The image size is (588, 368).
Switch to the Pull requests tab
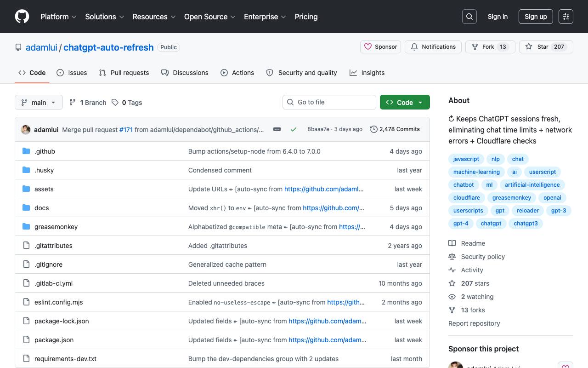124,73
